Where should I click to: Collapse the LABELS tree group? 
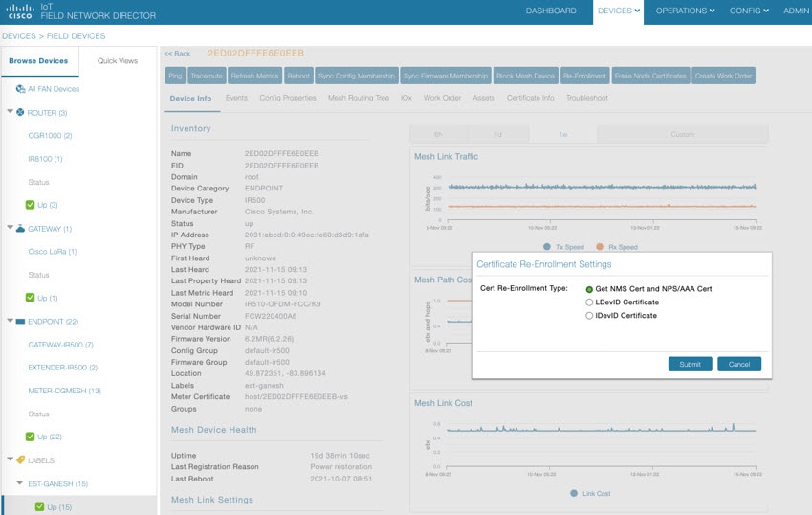click(x=10, y=459)
